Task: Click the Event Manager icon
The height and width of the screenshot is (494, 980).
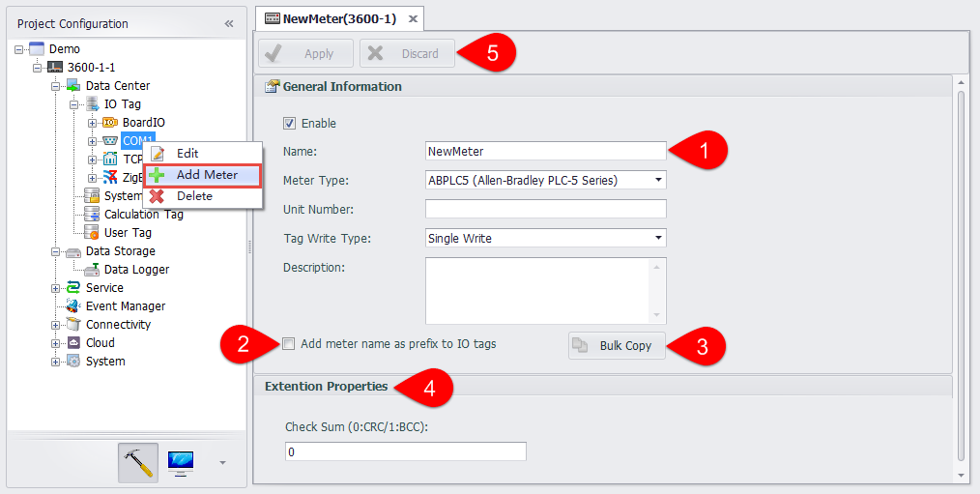Action: tap(73, 306)
